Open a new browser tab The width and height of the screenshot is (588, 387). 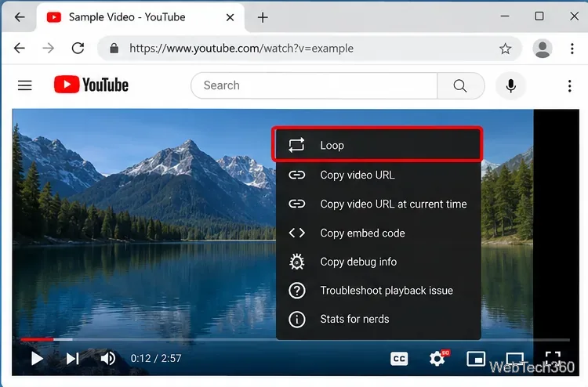[x=263, y=17]
